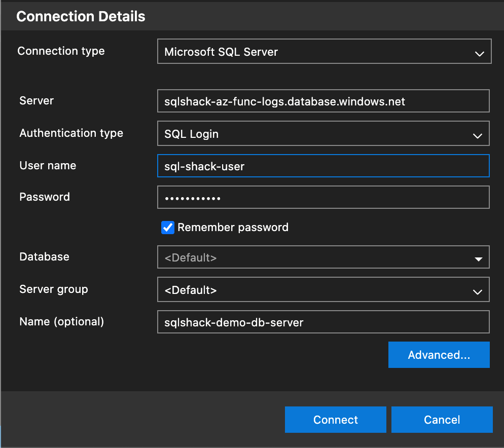Focus the Server address input field
Screen dimensions: 504x448
(x=323, y=101)
